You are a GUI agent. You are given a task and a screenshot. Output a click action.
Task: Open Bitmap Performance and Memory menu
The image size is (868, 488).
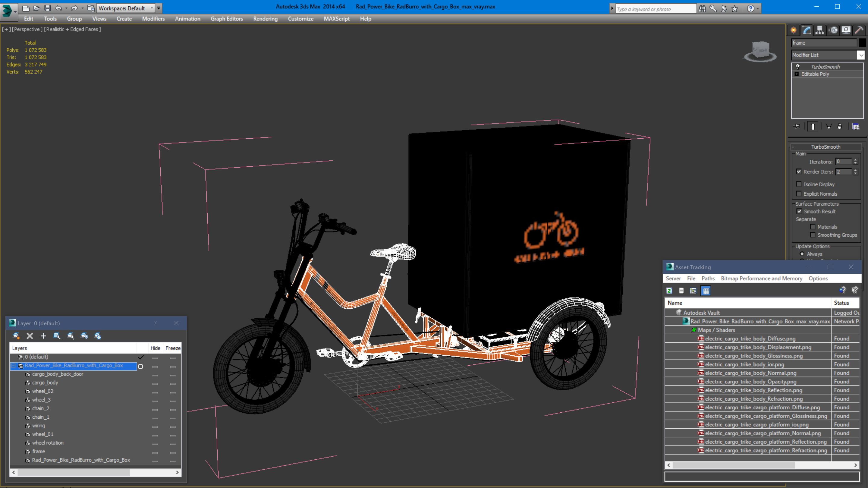pyautogui.click(x=762, y=279)
